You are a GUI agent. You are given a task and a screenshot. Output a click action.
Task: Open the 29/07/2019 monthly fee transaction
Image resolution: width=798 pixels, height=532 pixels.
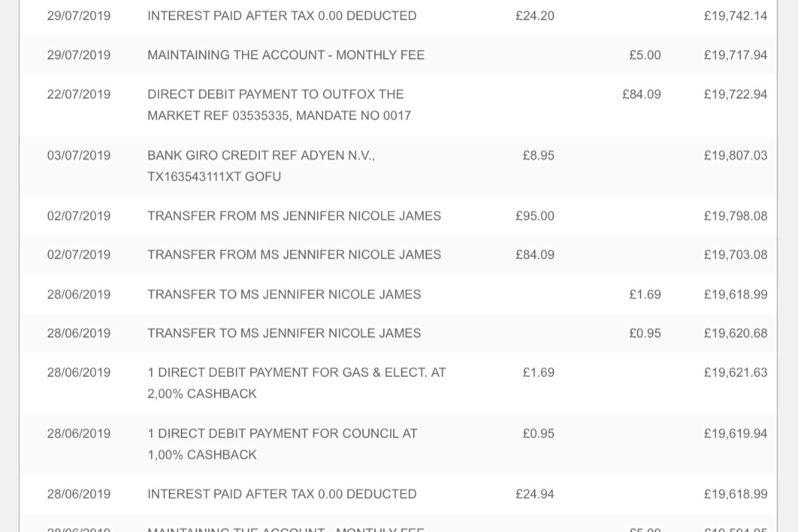(x=398, y=55)
